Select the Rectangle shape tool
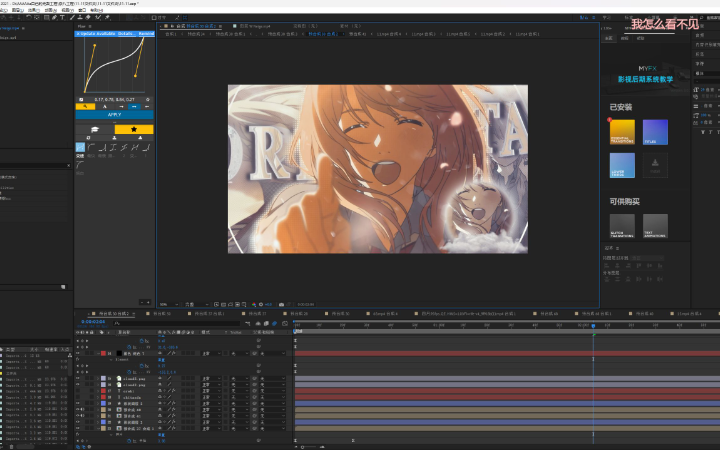The image size is (720, 450). tap(46, 17)
